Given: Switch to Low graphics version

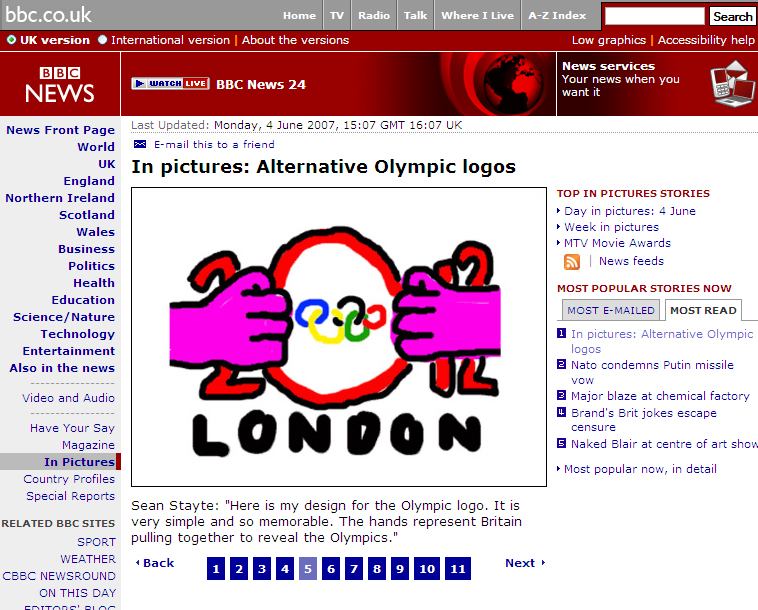Looking at the screenshot, I should tap(609, 40).
